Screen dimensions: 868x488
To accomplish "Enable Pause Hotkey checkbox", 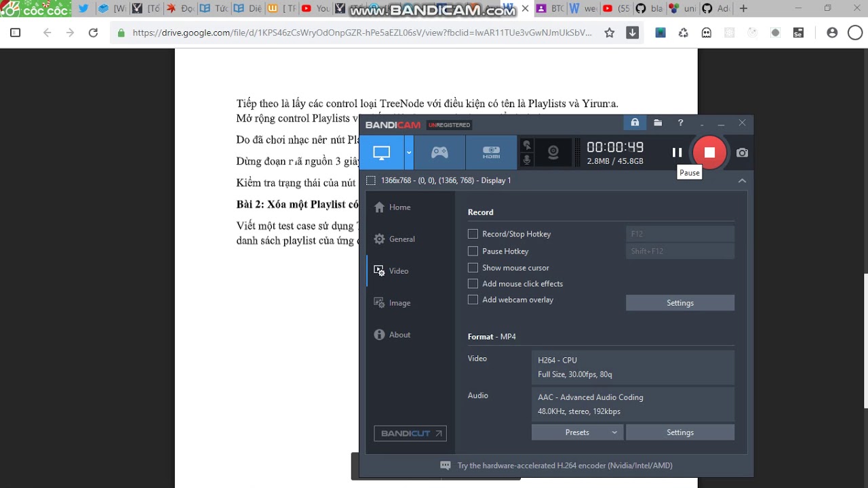I will [473, 251].
